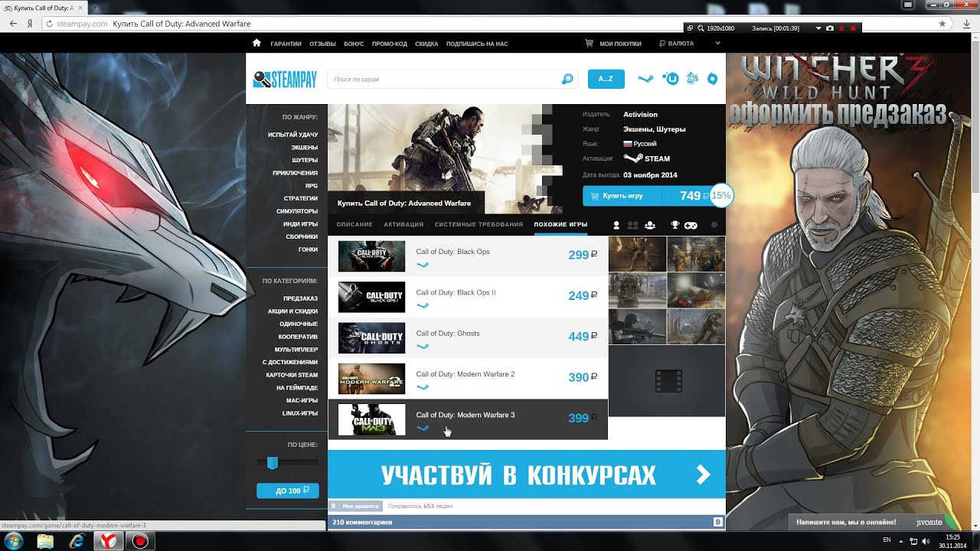The image size is (980, 551).
Task: Click the До 100 price button
Action: pos(288,491)
